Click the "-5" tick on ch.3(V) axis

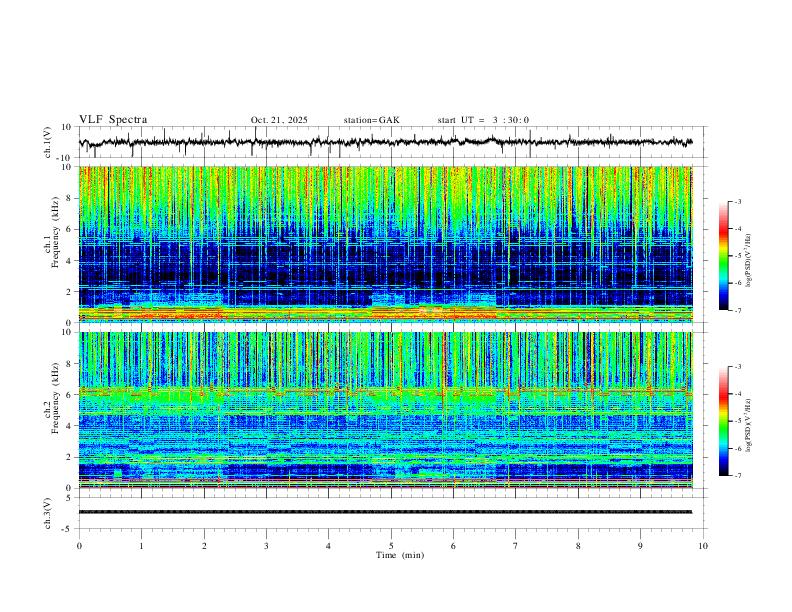click(x=68, y=529)
